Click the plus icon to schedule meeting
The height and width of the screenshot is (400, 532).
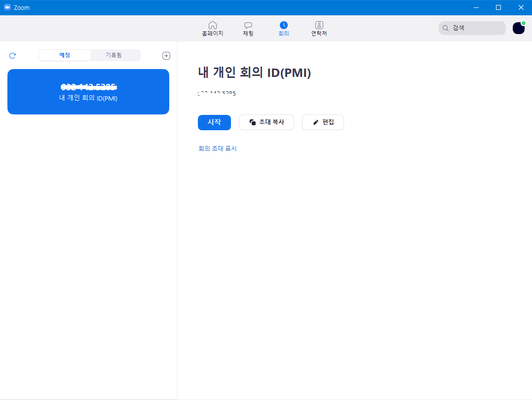[x=166, y=56]
